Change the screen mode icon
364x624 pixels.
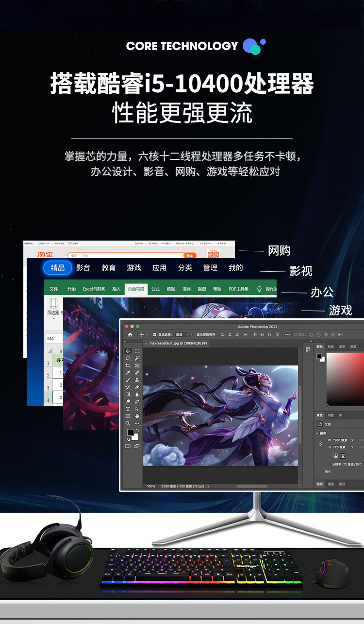[x=137, y=446]
